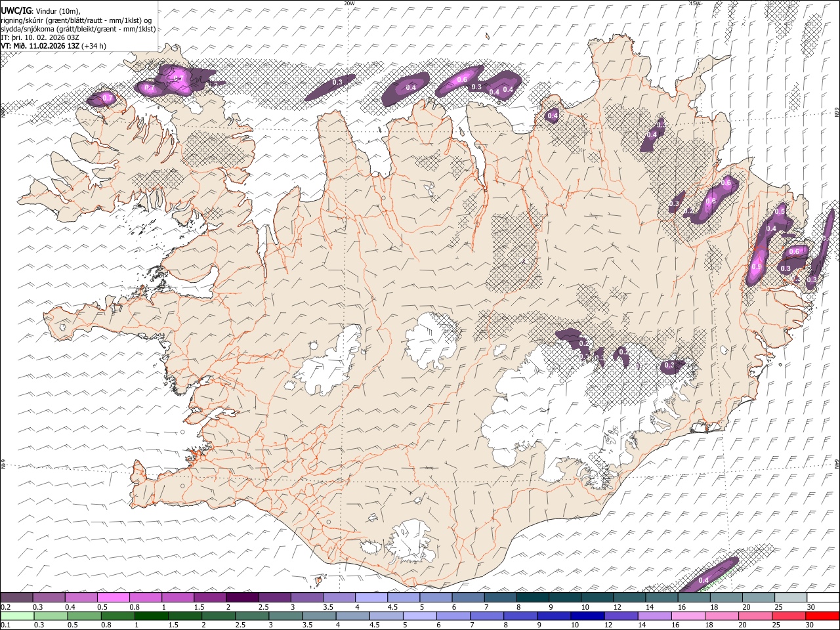This screenshot has height=630, width=840.
Task: Click the '(+34 h)' forecast offset text
Action: 94,46
